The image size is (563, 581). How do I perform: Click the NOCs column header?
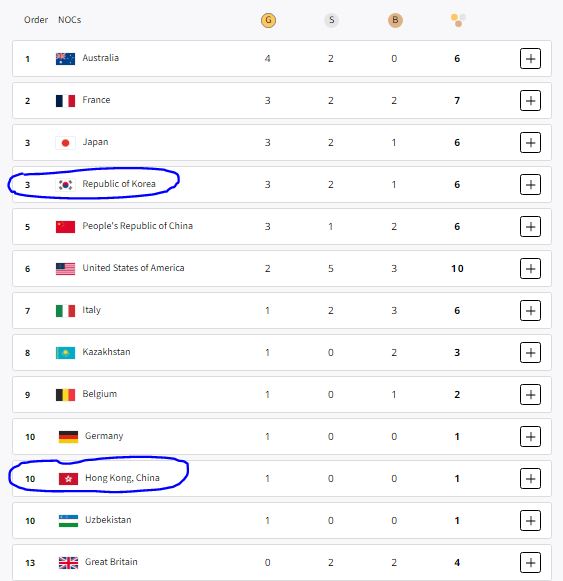point(70,20)
